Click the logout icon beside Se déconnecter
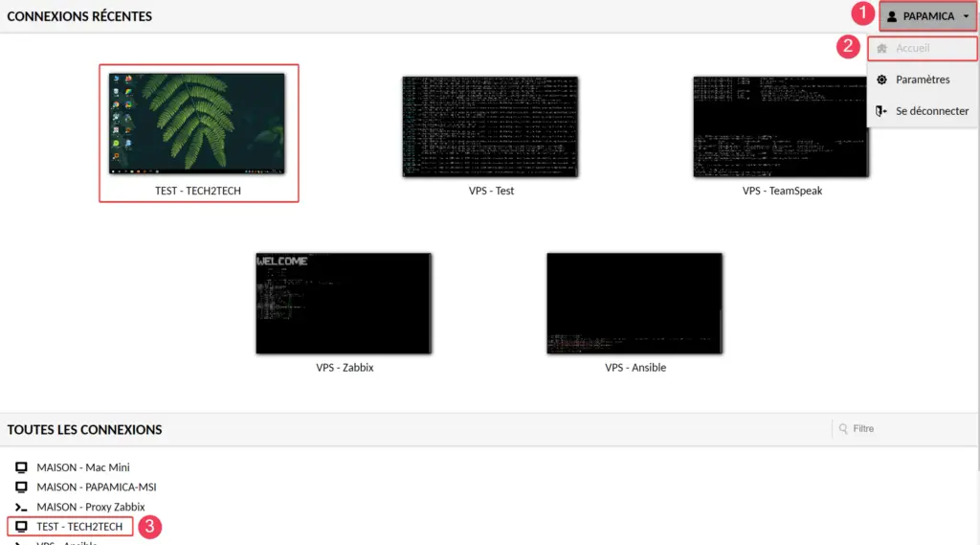 [881, 111]
